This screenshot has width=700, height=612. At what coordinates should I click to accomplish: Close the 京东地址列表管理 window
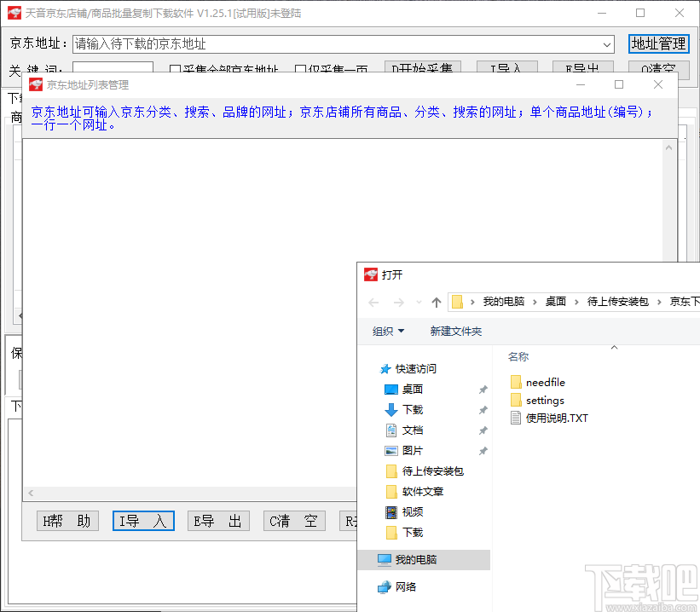[657, 84]
